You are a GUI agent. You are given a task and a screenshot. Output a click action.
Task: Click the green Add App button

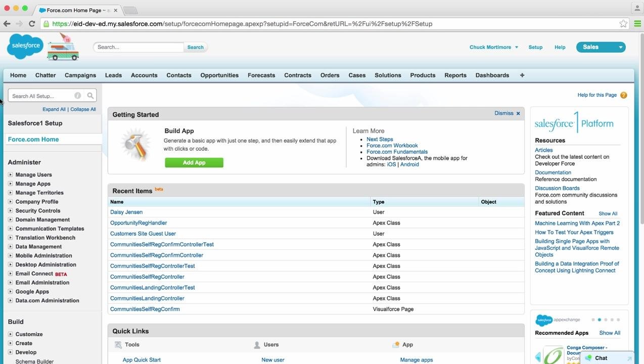pos(194,162)
